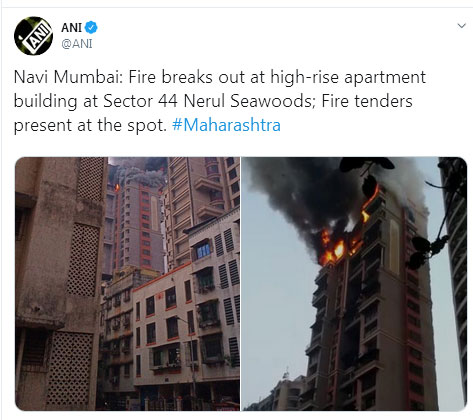Open the ANI profile avatar

tap(33, 36)
